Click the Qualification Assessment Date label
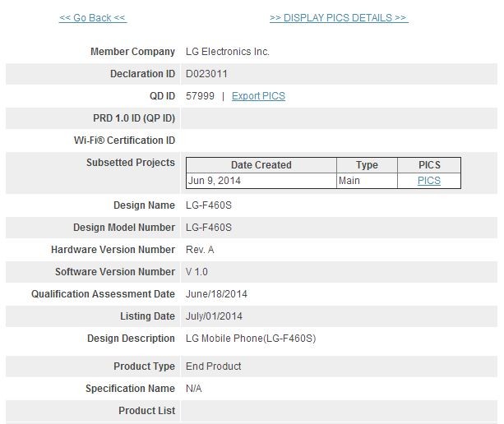Viewport: 504px width, 424px height. point(103,294)
